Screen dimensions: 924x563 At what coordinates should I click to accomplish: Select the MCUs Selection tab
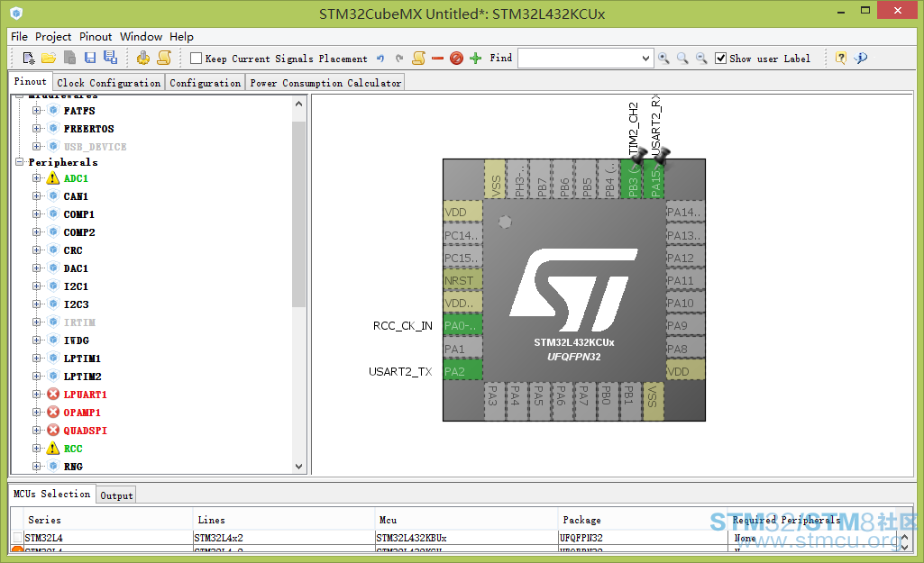(x=52, y=494)
